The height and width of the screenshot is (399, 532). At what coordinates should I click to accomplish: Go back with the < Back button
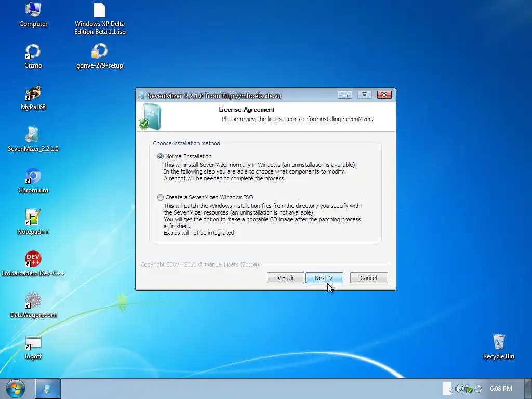click(x=285, y=278)
